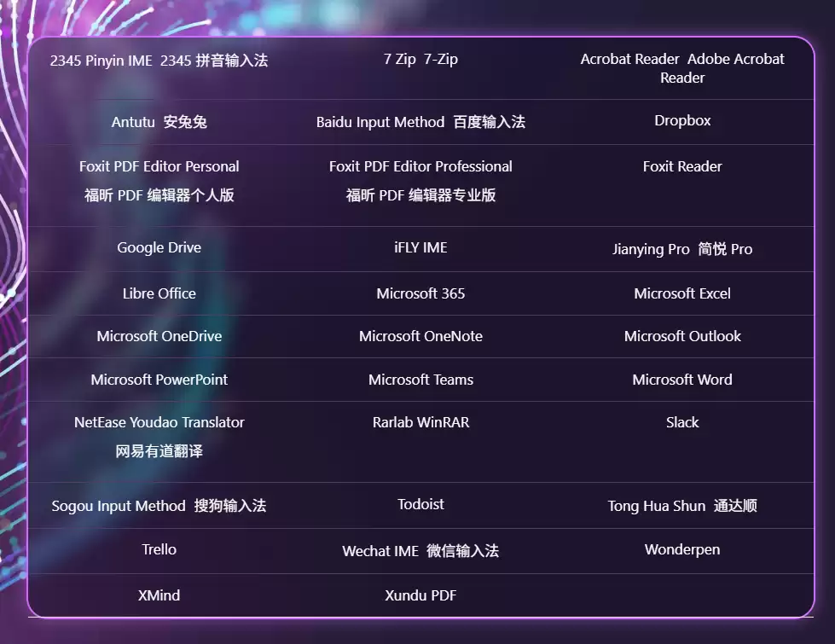This screenshot has width=835, height=644.
Task: Select the Trello entry
Action: click(x=159, y=550)
